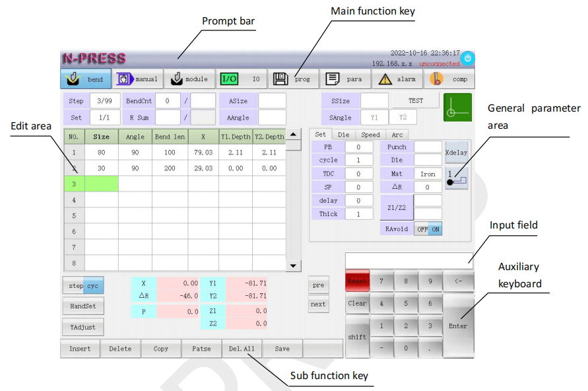Select the Speed parameter tab

click(x=370, y=135)
